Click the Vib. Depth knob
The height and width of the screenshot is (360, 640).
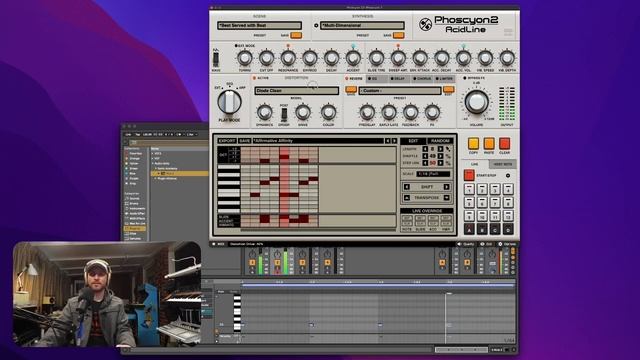tap(507, 58)
